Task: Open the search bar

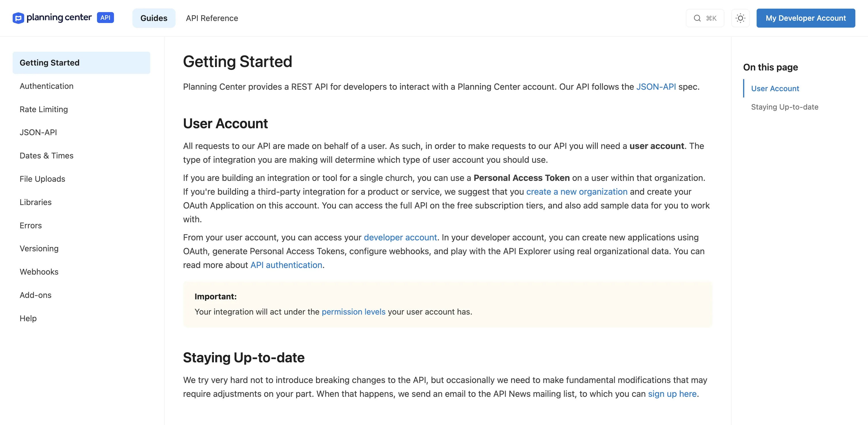Action: 705,18
